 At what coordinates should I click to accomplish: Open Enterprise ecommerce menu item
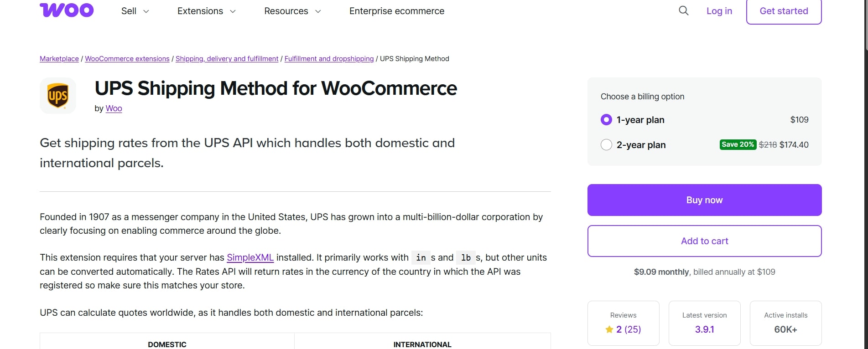(x=396, y=11)
